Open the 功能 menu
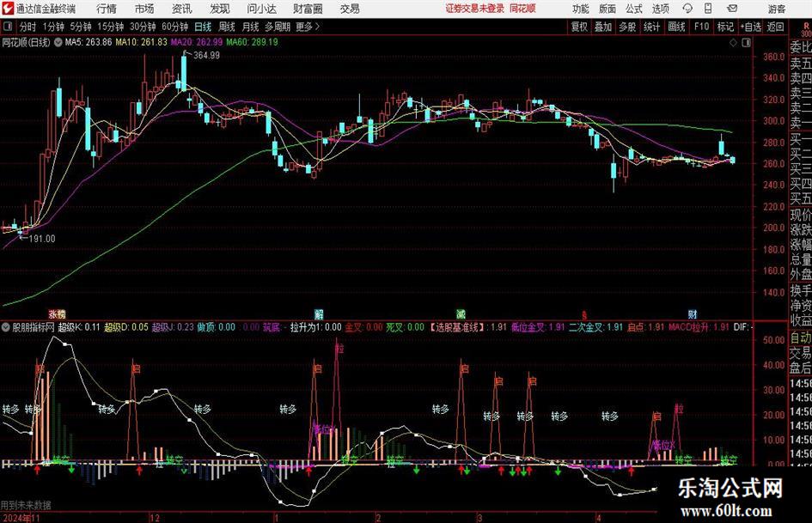Image resolution: width=812 pixels, height=523 pixels. click(581, 9)
